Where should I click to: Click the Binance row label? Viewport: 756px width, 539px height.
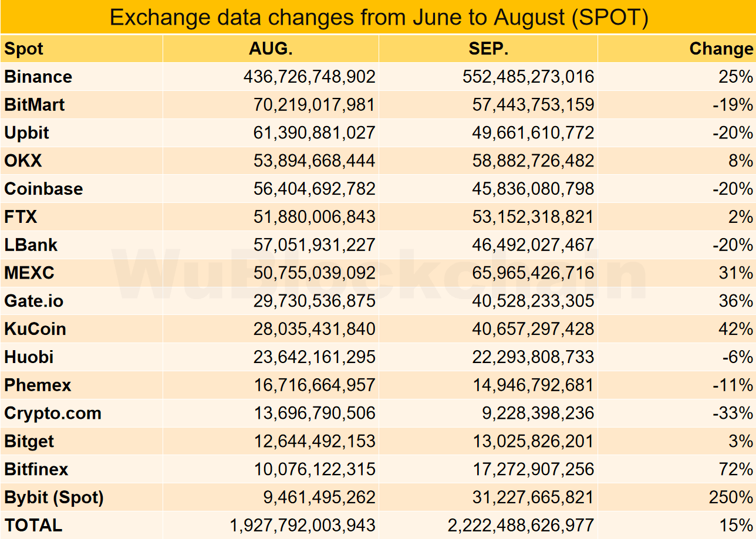38,77
